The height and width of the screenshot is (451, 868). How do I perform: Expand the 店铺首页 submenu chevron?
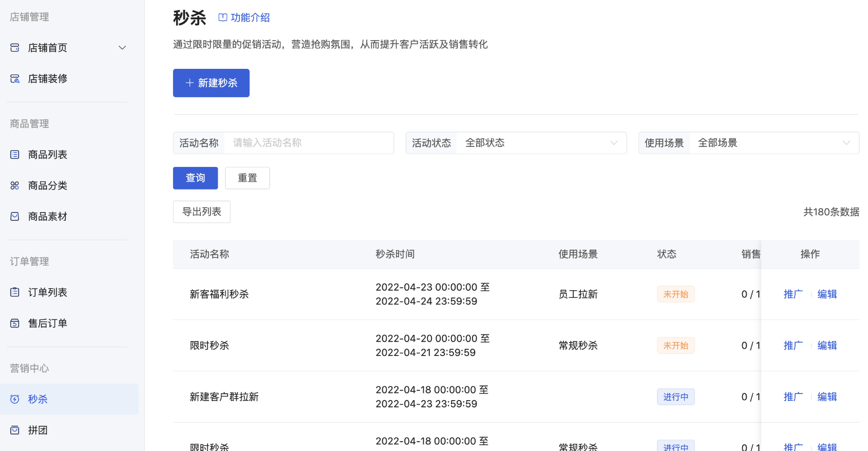pos(122,48)
